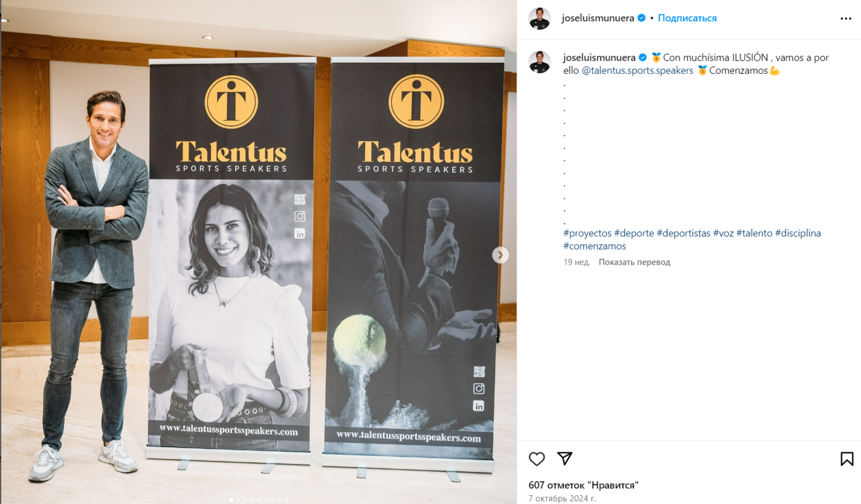
Task: Open #deporte hashtag
Action: click(634, 233)
